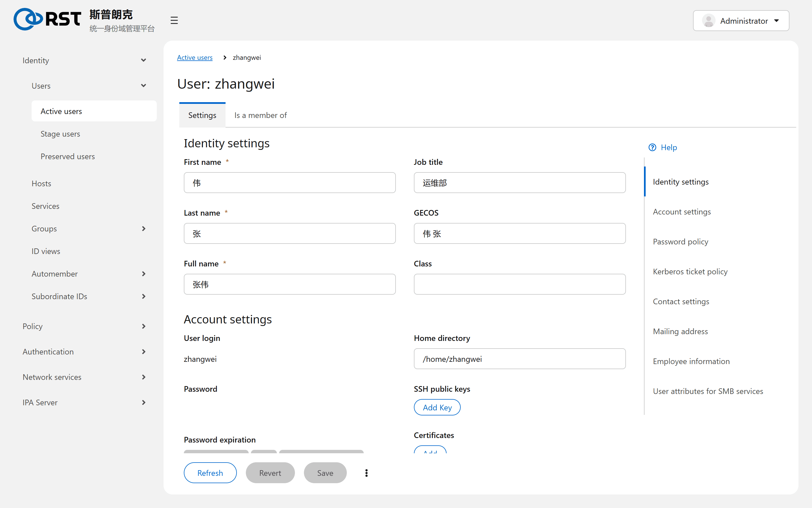Viewport: 812px width, 508px height.
Task: Click the RST logo
Action: (47, 19)
